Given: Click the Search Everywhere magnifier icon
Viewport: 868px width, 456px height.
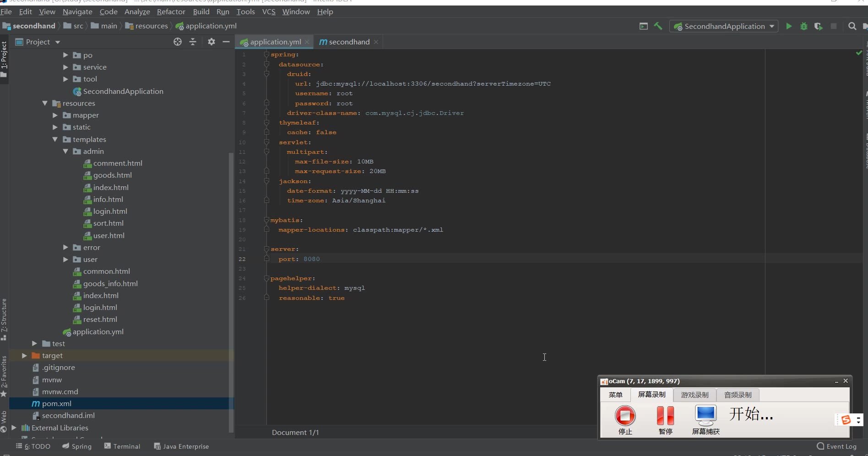Looking at the screenshot, I should pyautogui.click(x=852, y=27).
